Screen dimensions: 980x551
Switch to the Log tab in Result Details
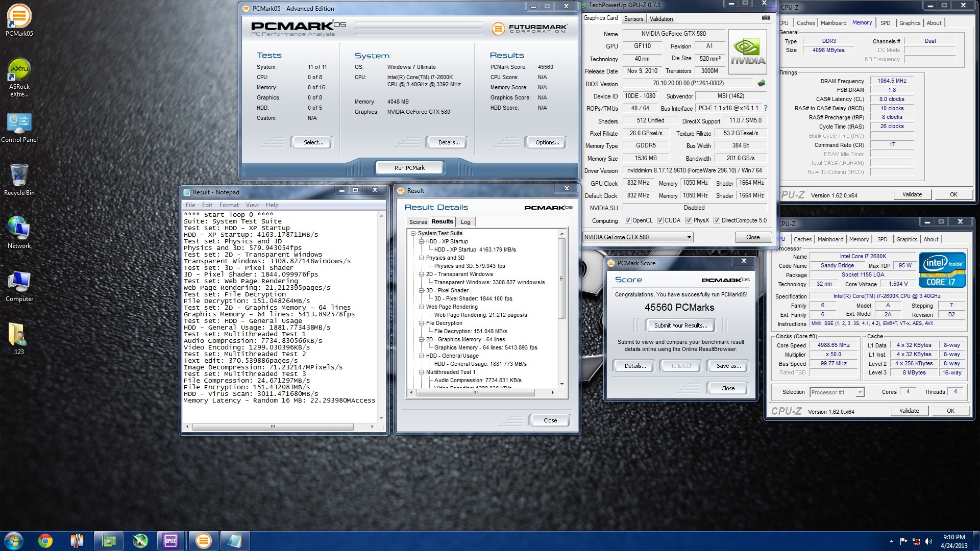[x=465, y=222]
